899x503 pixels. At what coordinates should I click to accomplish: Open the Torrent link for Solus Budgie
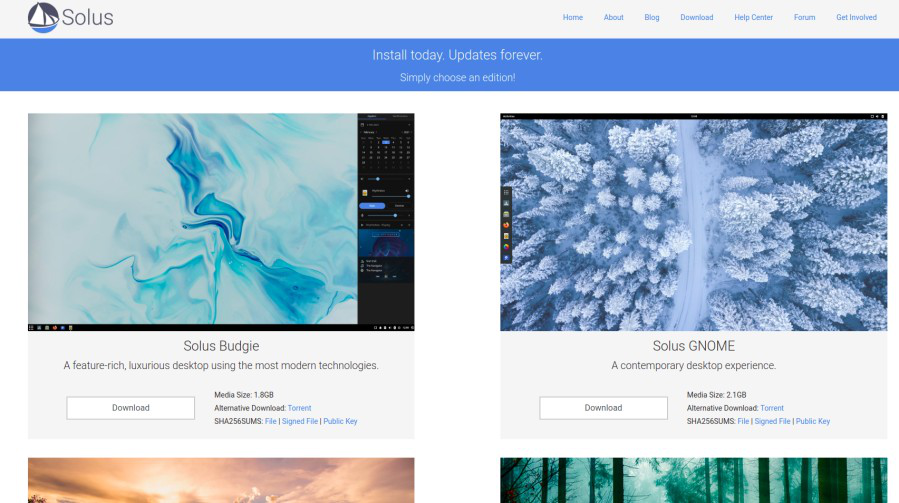299,408
